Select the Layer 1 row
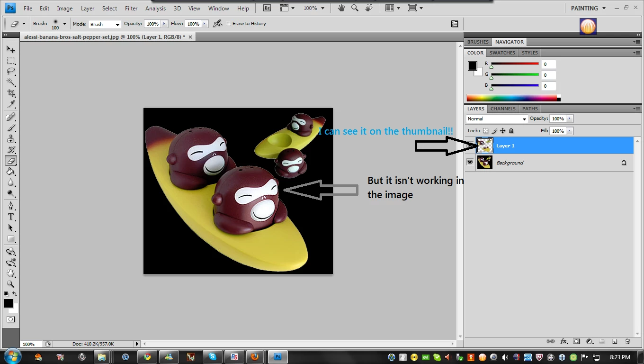644x364 pixels. 549,146
